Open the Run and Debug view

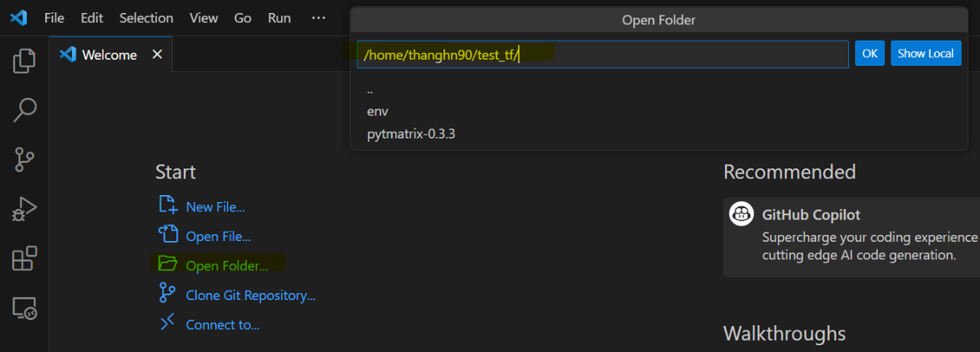coord(24,209)
